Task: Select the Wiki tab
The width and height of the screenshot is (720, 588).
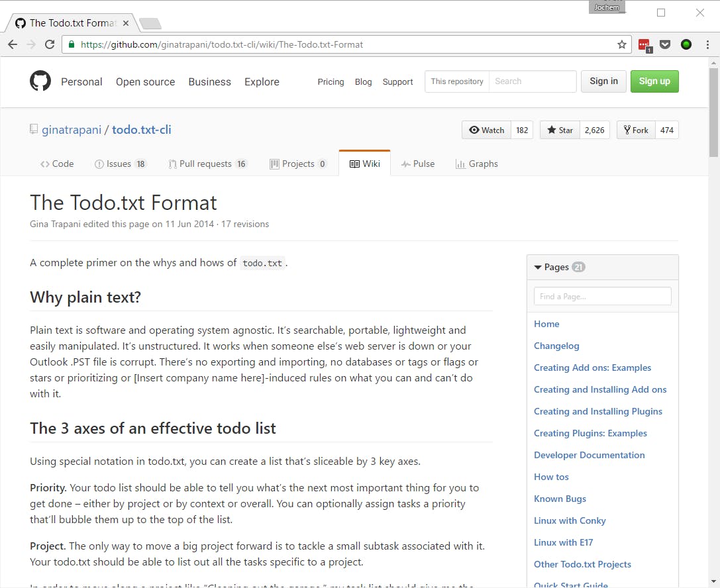Action: [364, 164]
